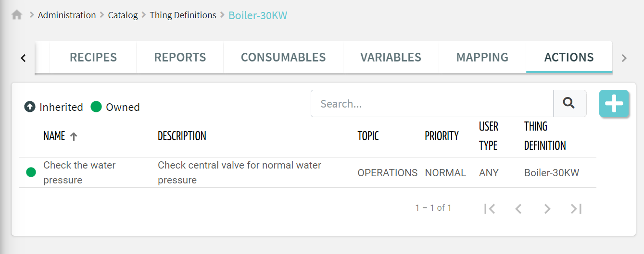Open the VARIABLES tab

(391, 57)
